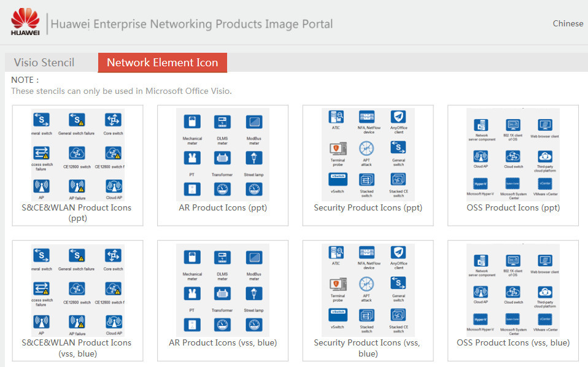The image size is (588, 367).
Task: Open the OSS Product Icons (ppt) caption link
Action: (x=513, y=207)
